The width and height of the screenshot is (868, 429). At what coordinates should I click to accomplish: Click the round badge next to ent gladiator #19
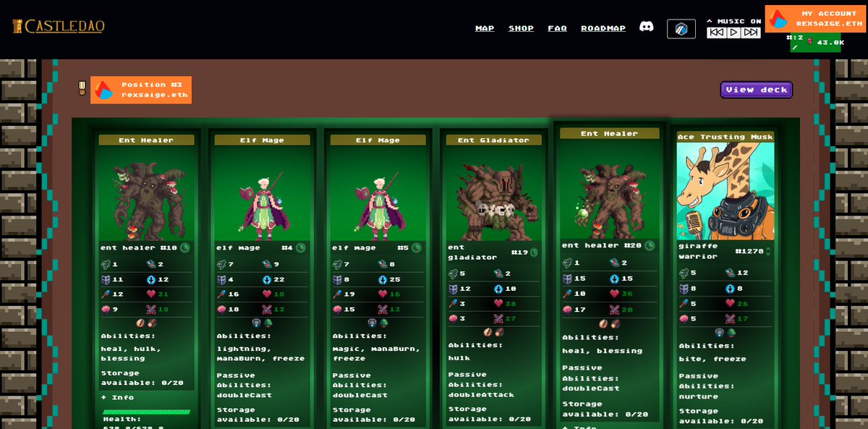pyautogui.click(x=534, y=252)
